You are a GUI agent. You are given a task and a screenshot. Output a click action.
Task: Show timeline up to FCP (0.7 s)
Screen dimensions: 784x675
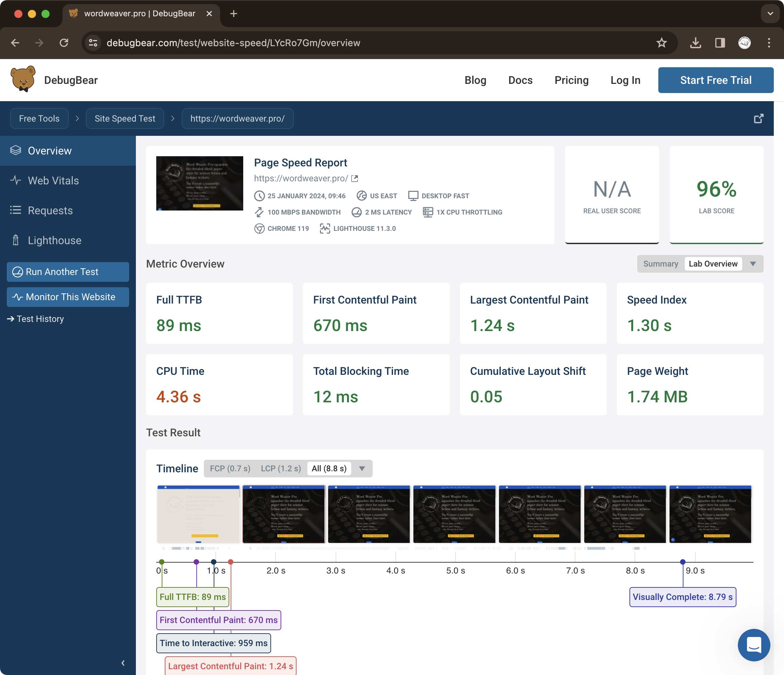pos(230,469)
